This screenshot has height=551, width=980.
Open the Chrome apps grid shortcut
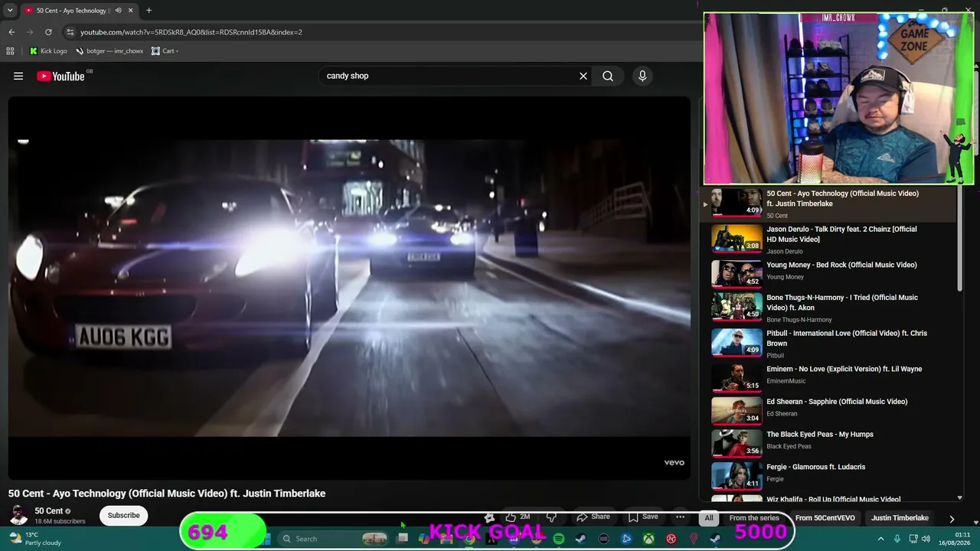10,51
